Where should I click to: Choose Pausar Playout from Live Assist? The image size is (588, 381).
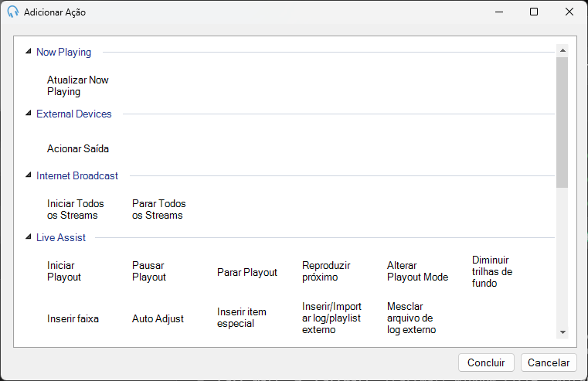coord(149,271)
